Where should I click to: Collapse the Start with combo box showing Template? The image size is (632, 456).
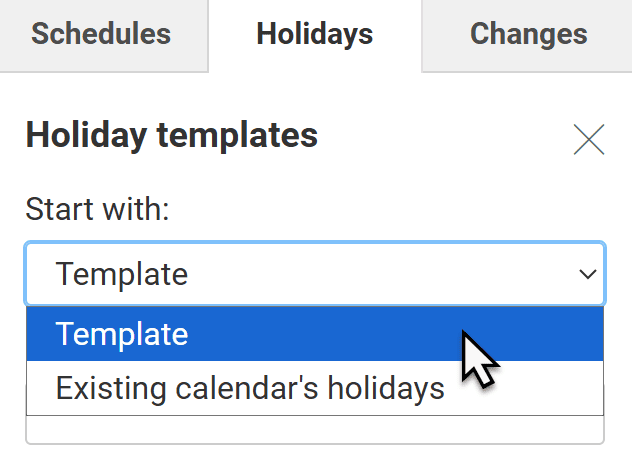point(314,273)
